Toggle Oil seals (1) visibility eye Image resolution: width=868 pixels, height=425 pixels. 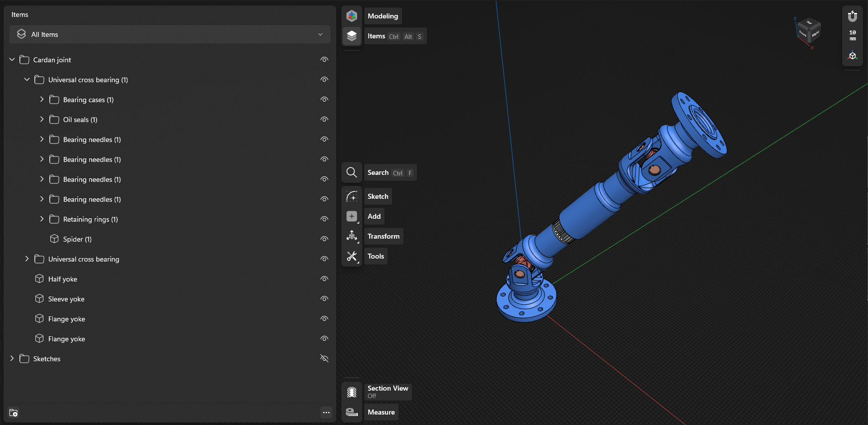click(x=324, y=120)
